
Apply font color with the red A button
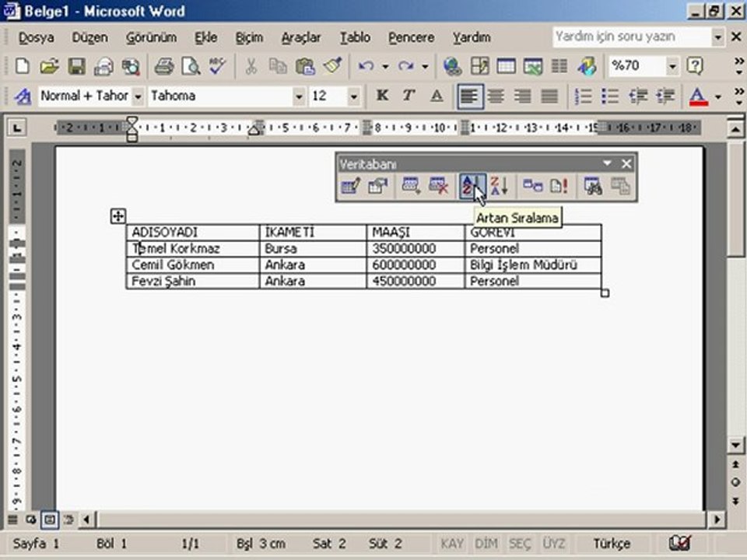699,96
